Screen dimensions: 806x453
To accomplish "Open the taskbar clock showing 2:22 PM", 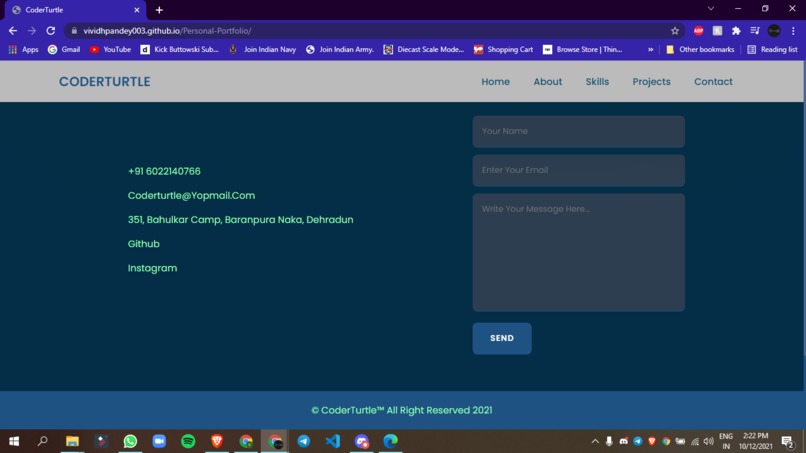I will click(x=756, y=441).
